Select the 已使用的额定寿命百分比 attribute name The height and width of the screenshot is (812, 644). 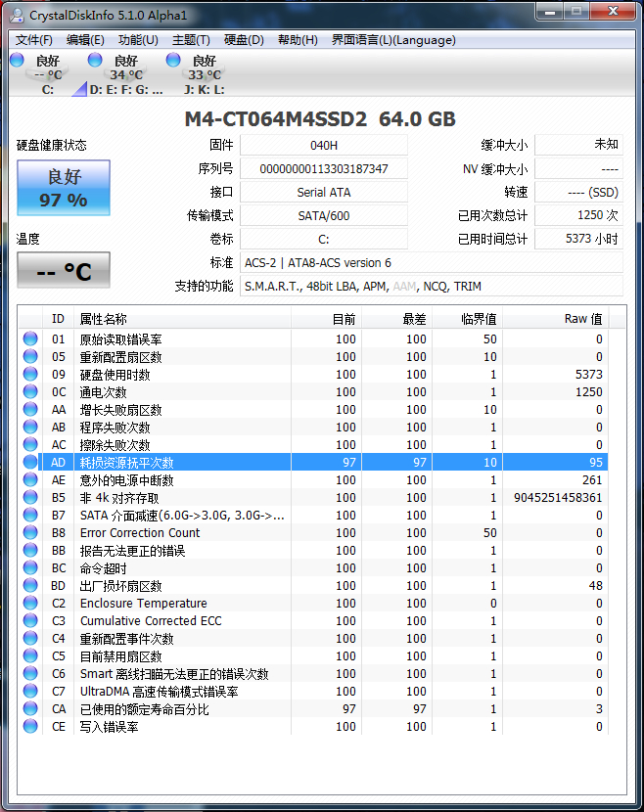coord(145,709)
